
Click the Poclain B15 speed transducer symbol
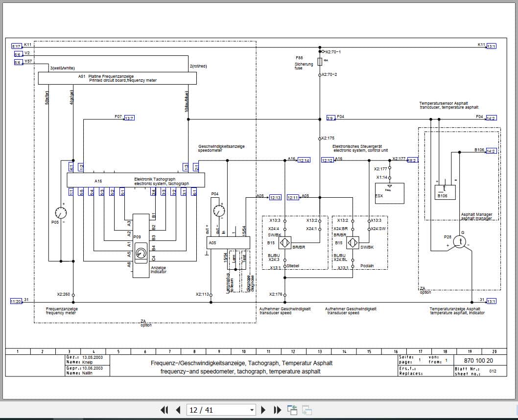coord(353,243)
